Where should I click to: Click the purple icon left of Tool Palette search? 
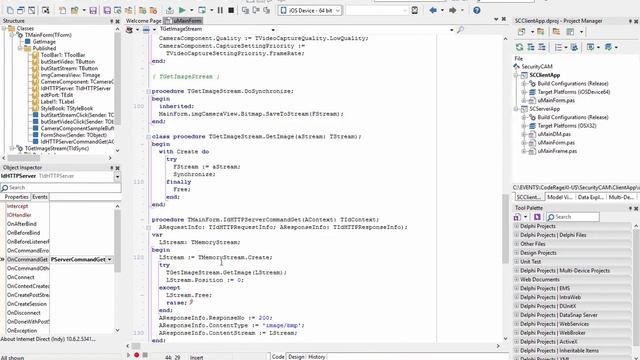pyautogui.click(x=537, y=217)
